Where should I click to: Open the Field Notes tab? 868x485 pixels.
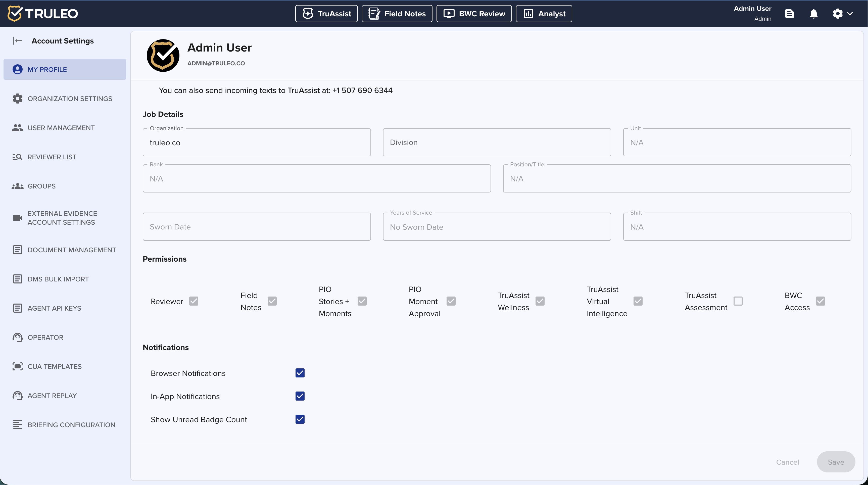click(397, 14)
